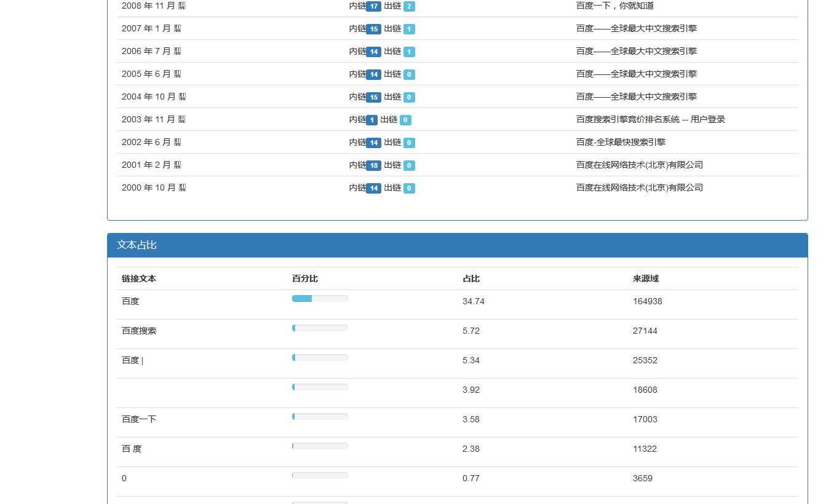Viewport: 834px width, 504px height.
Task: Click the source domain count 3659
Action: pos(643,478)
